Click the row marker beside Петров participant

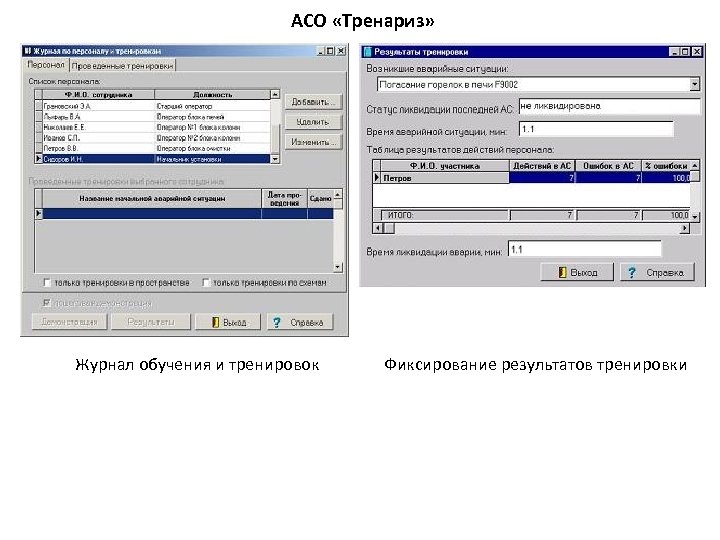pyautogui.click(x=377, y=178)
